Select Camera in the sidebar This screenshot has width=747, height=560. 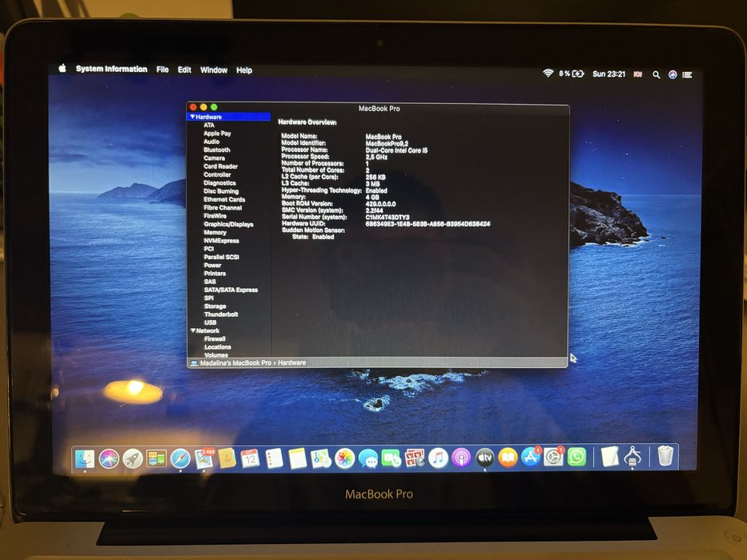pos(214,158)
